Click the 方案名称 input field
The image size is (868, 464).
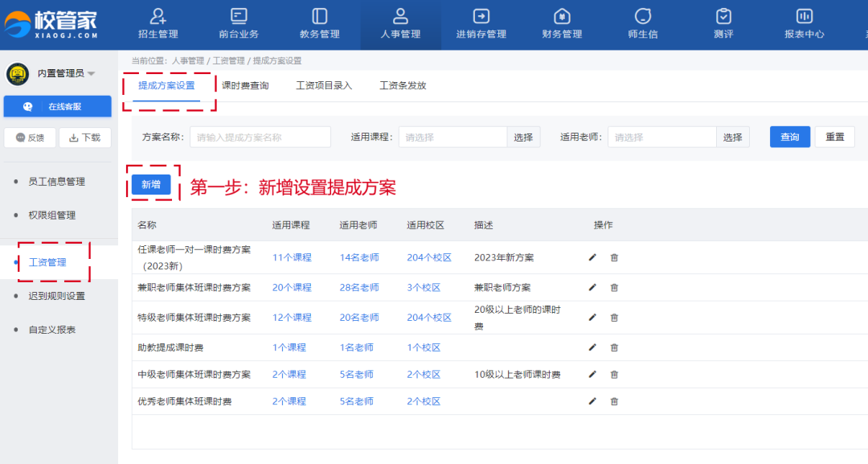point(260,138)
